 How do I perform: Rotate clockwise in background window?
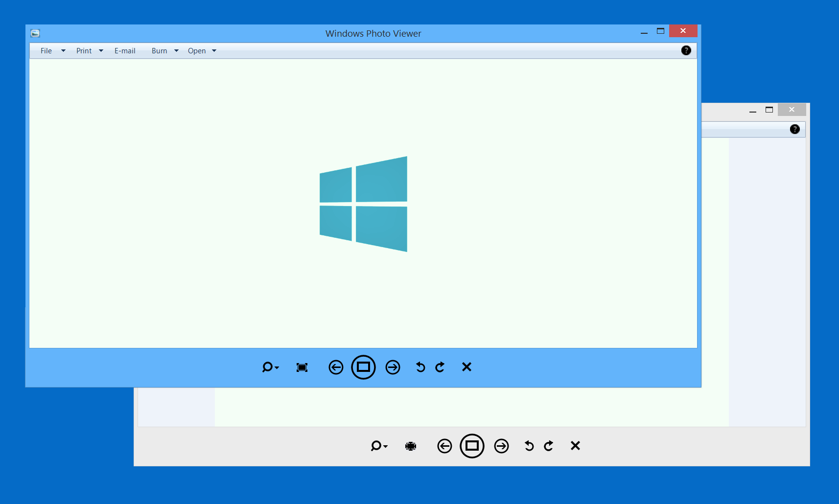[x=549, y=446]
